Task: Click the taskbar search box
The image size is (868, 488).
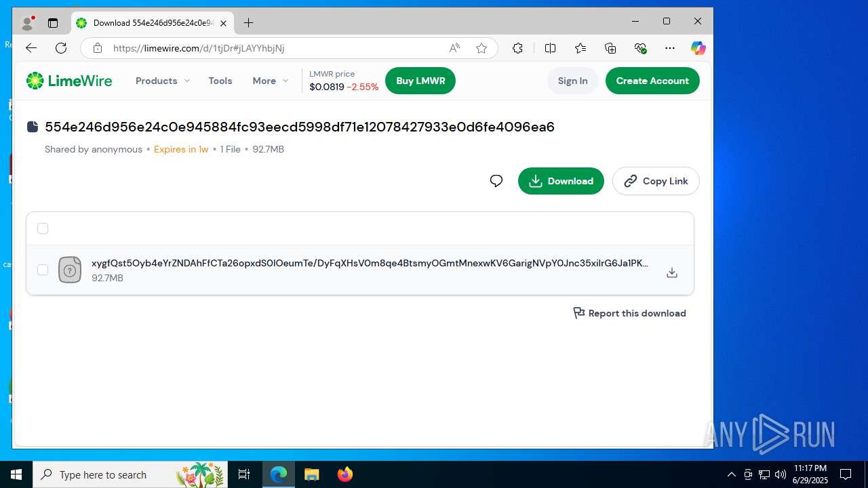Action: tap(130, 474)
